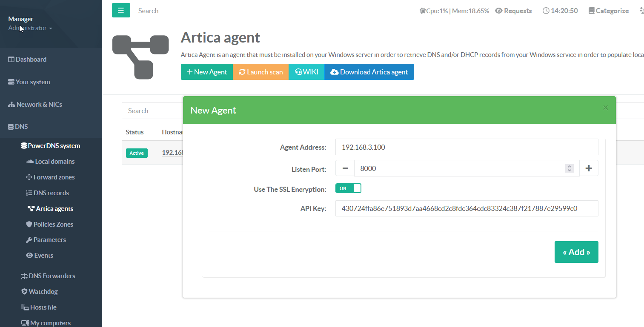Download Artica agent via cloud button
644x327 pixels.
(369, 72)
